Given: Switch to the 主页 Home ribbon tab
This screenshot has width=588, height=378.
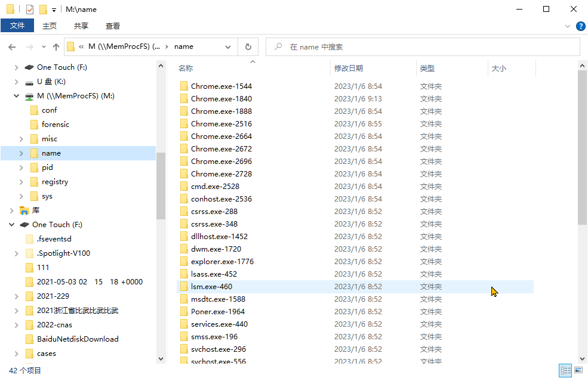Looking at the screenshot, I should [x=49, y=26].
